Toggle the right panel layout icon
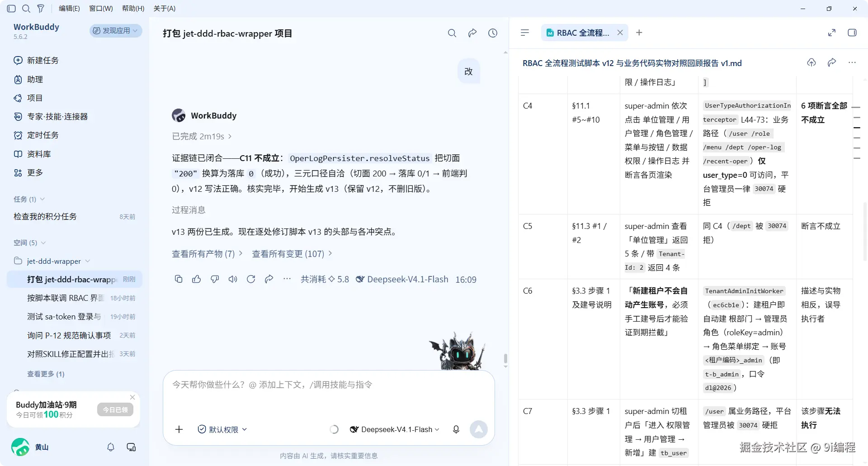 point(852,33)
